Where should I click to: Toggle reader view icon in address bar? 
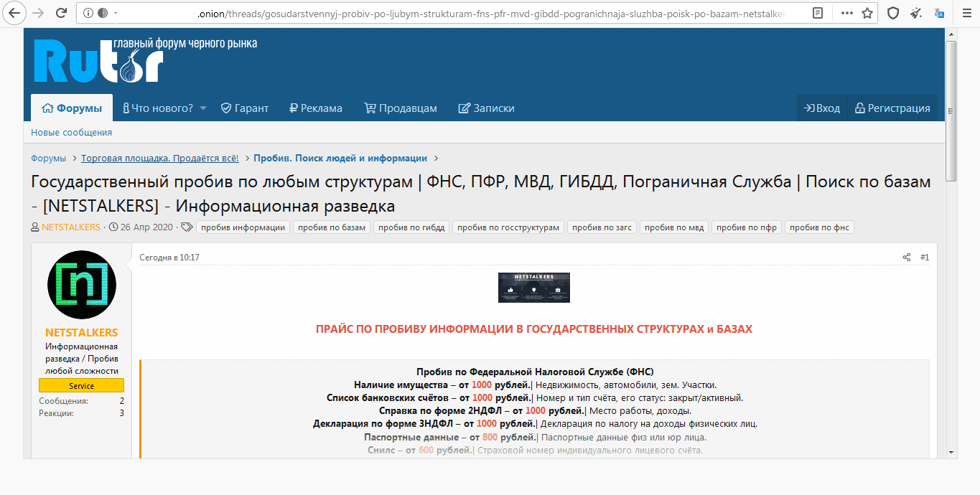click(818, 13)
